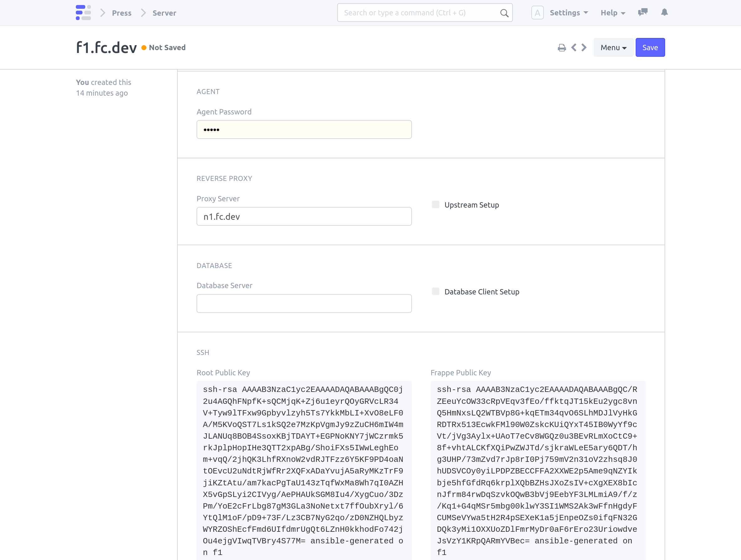Viewport: 741px width, 560px height.
Task: Click the Database Server input field
Action: tap(303, 303)
